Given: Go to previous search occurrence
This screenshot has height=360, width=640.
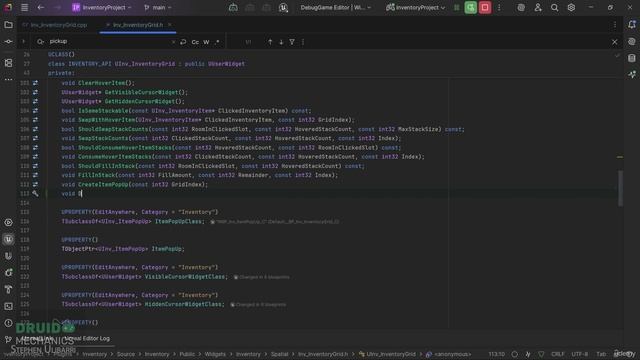Looking at the screenshot, I should pyautogui.click(x=270, y=42).
